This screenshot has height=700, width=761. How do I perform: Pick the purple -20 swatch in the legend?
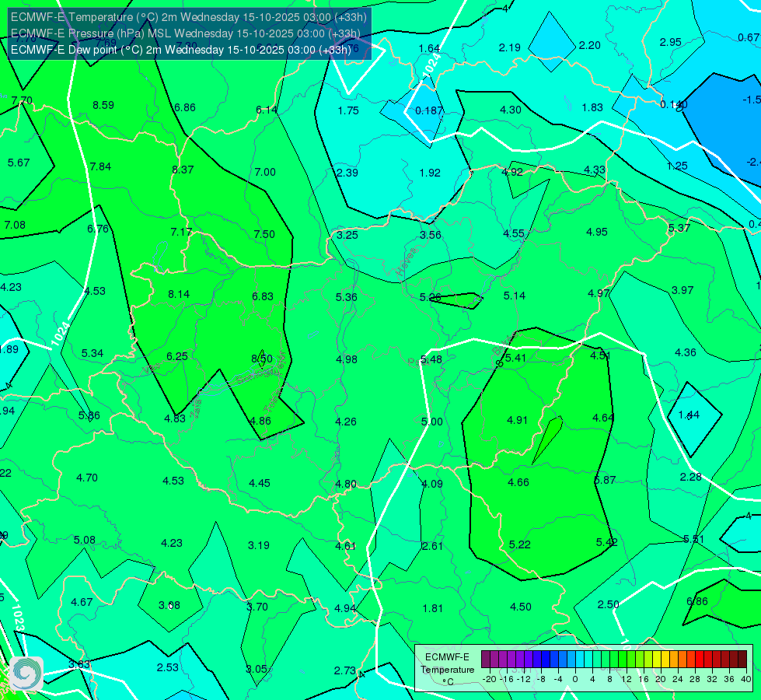click(x=485, y=660)
